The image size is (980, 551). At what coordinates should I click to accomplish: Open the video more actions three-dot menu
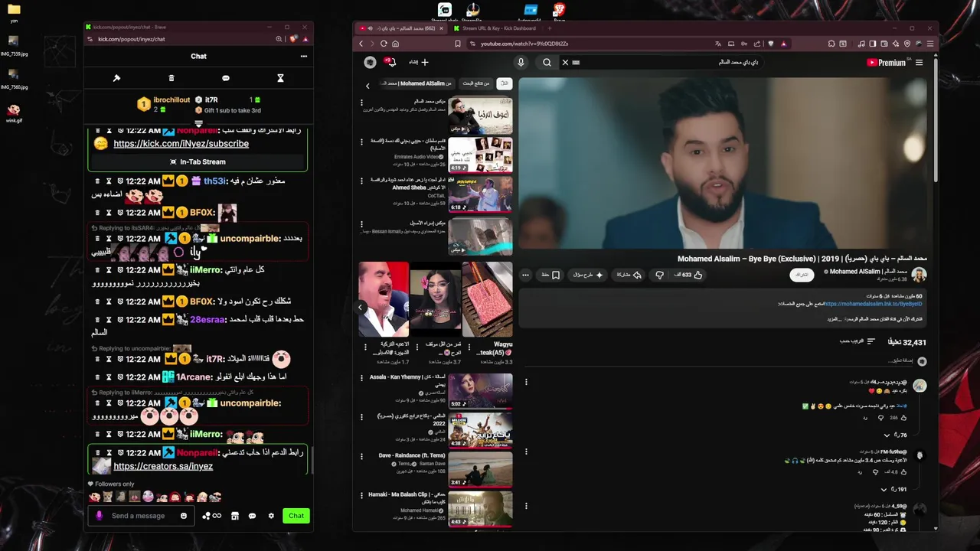coord(525,275)
